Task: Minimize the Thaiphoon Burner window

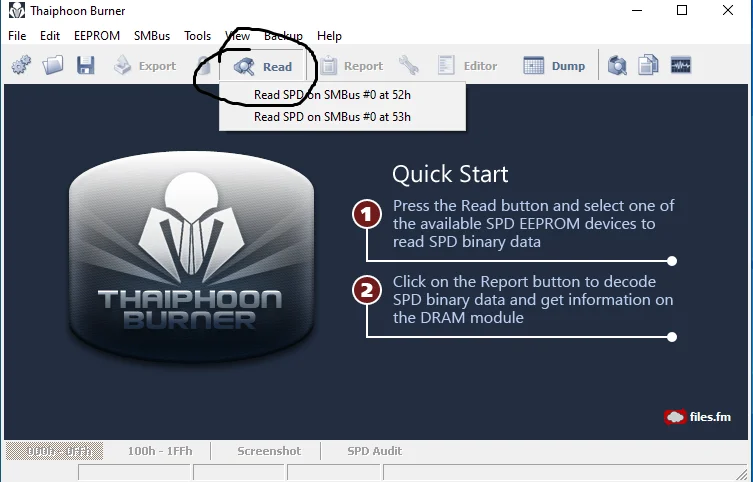Action: click(637, 10)
